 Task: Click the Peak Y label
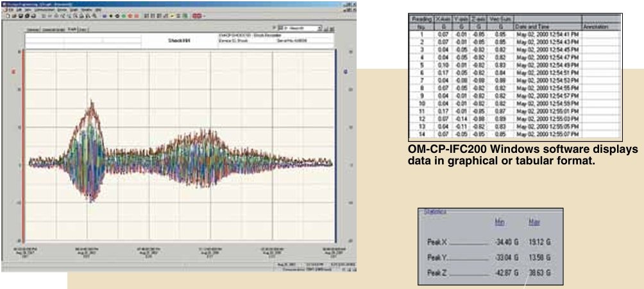tap(437, 258)
